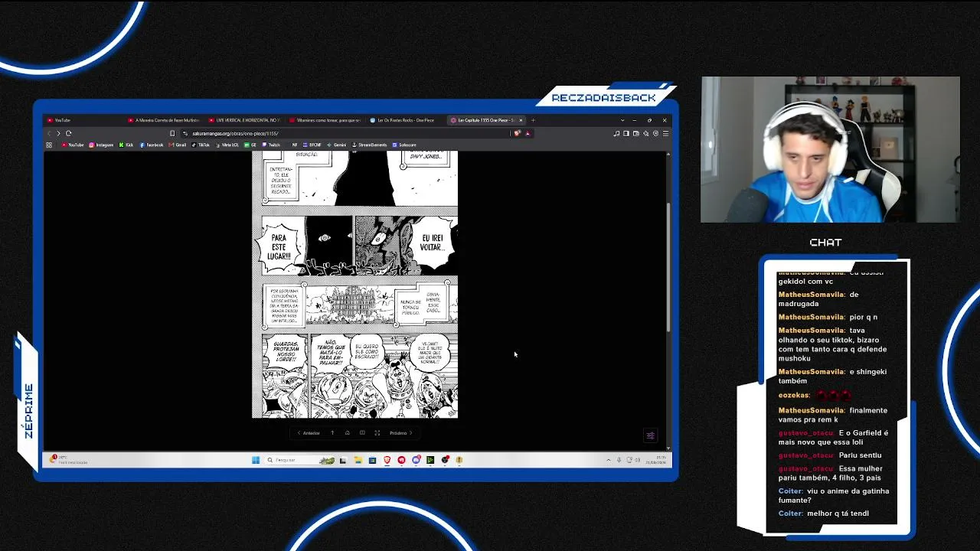Close the 'Ler Capítulo 1155 One Piece' tab
Viewport: 980px width, 551px height.
pyautogui.click(x=521, y=120)
